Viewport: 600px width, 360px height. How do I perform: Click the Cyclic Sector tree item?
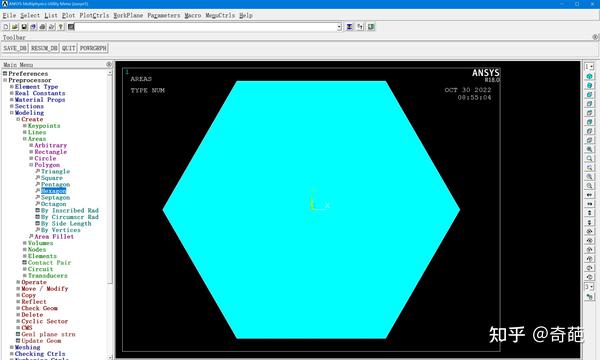click(45, 321)
